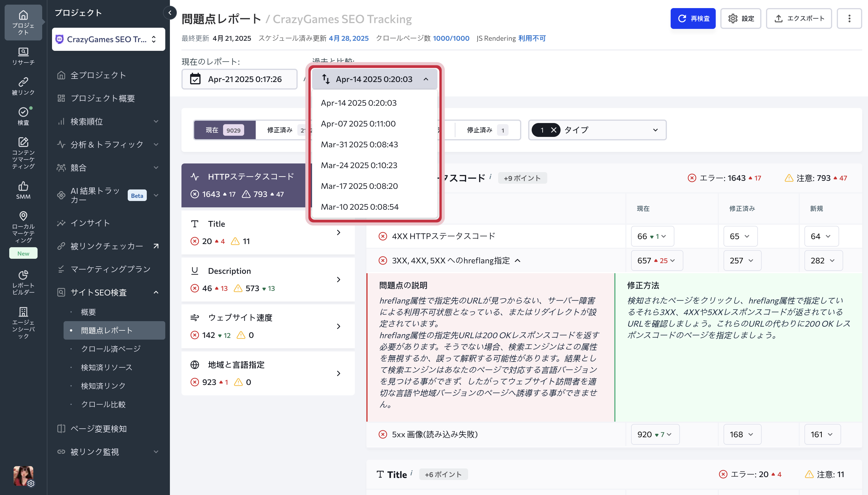Screen dimensions: 868x495
Task: Clear the タイプ filter with the X badge
Action: pos(553,130)
